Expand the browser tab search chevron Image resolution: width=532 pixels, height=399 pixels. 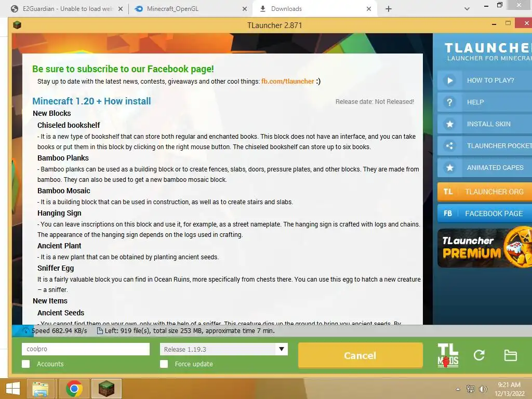pos(467,9)
